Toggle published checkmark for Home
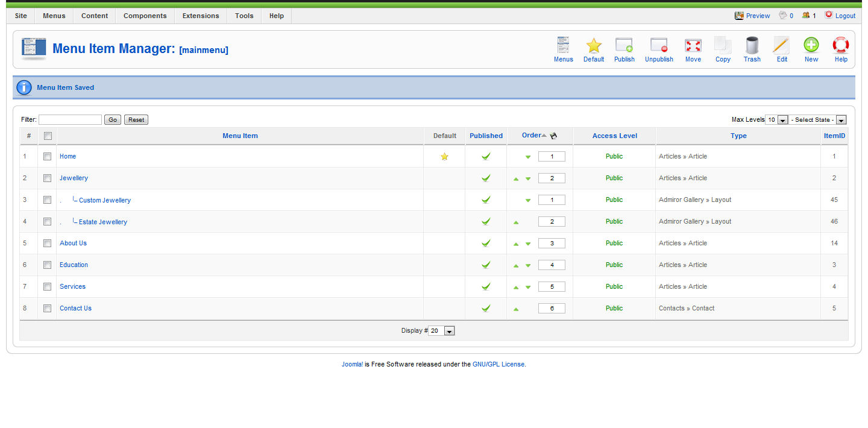Viewport: 868px width, 428px height. click(x=486, y=157)
